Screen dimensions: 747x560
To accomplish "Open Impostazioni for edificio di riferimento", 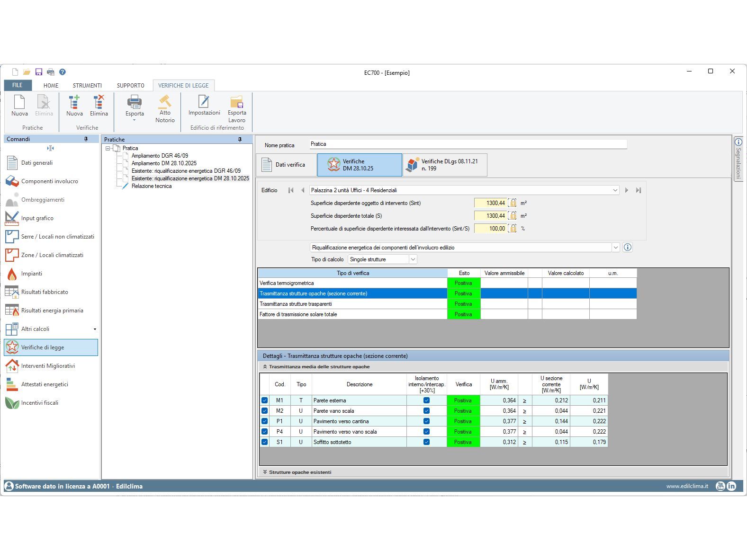I will coord(204,106).
